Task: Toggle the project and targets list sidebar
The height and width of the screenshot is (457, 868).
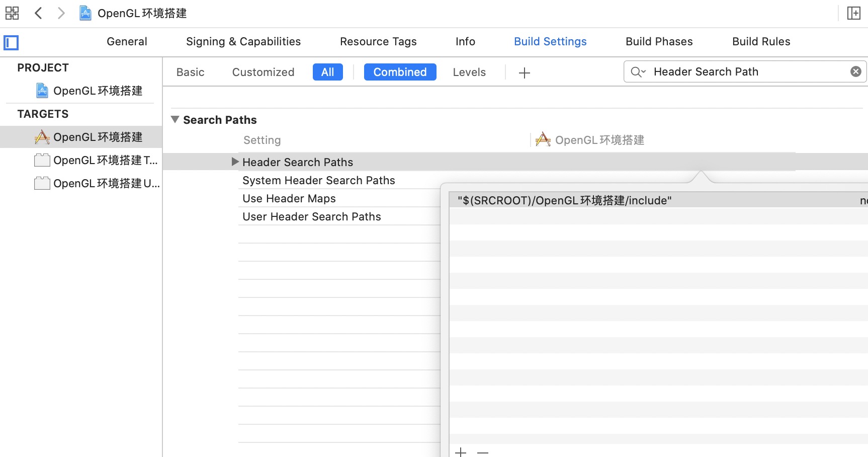Action: (x=11, y=43)
